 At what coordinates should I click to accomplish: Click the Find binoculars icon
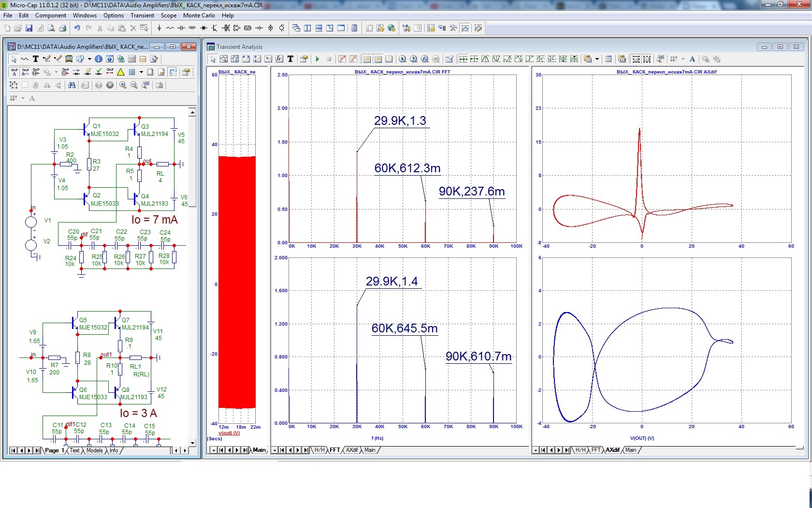point(72,85)
